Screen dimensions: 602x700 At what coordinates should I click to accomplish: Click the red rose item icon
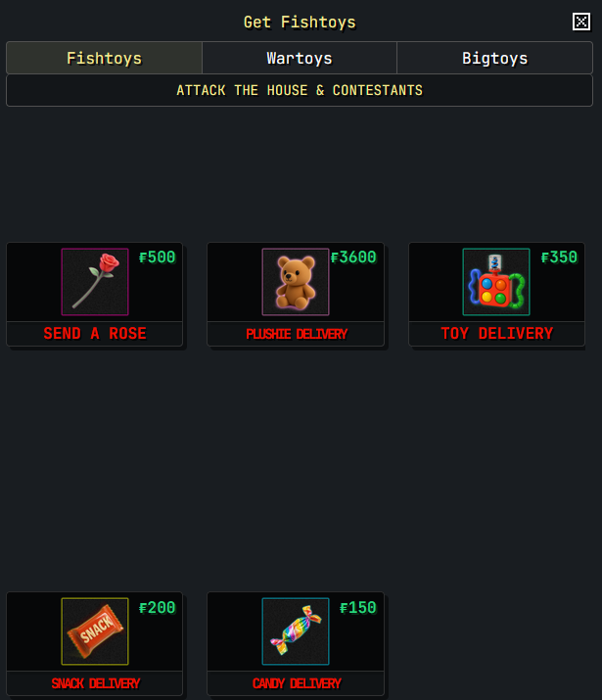[95, 282]
